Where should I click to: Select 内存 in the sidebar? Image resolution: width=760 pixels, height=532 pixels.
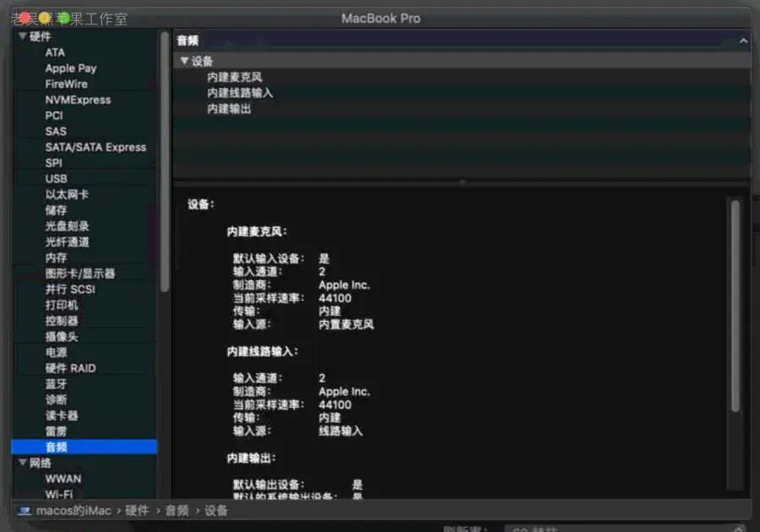click(57, 258)
